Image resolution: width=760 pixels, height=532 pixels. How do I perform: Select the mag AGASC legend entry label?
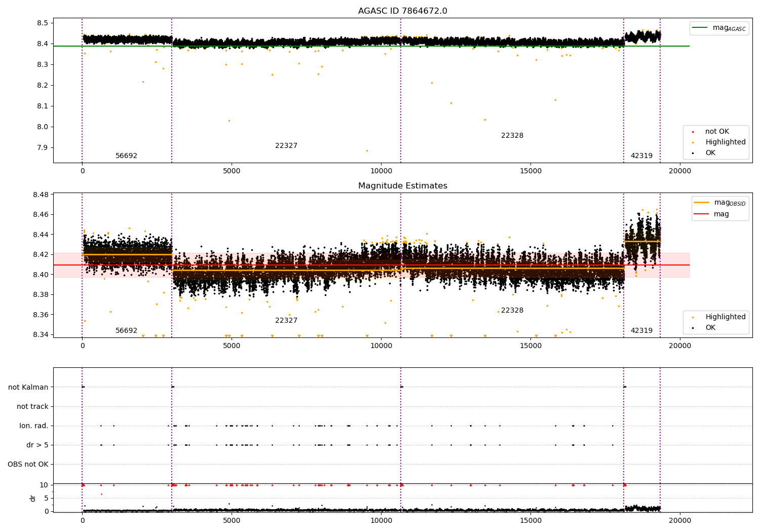(729, 28)
